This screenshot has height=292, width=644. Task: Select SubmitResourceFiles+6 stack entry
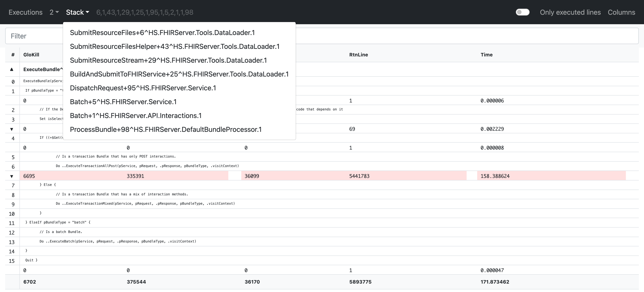tap(162, 33)
